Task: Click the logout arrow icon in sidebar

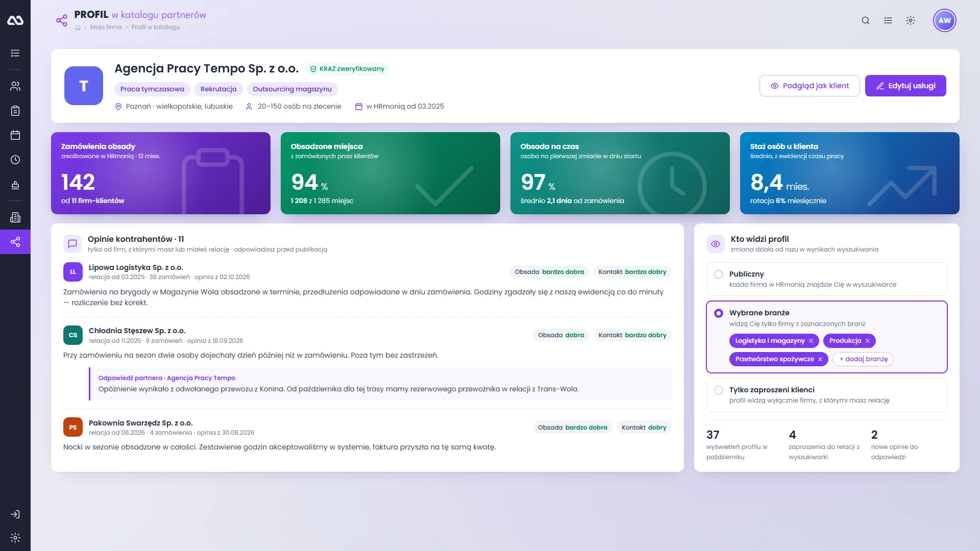Action: tap(15, 514)
